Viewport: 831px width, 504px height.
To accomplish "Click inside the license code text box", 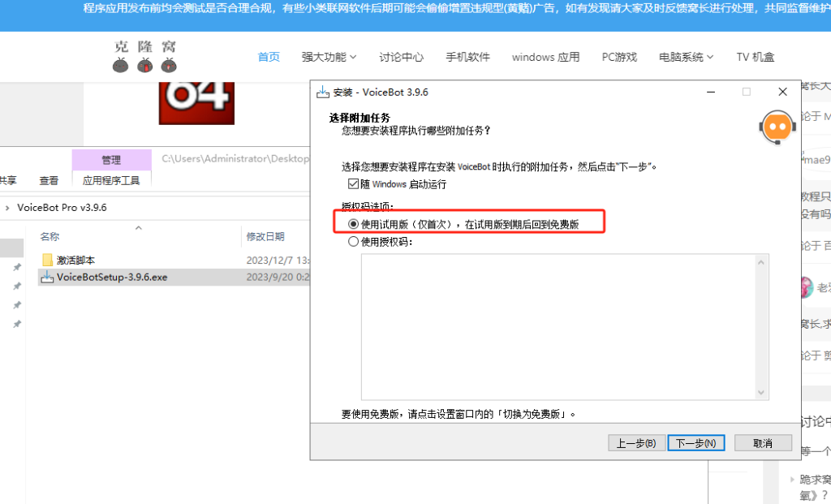I will coord(560,327).
